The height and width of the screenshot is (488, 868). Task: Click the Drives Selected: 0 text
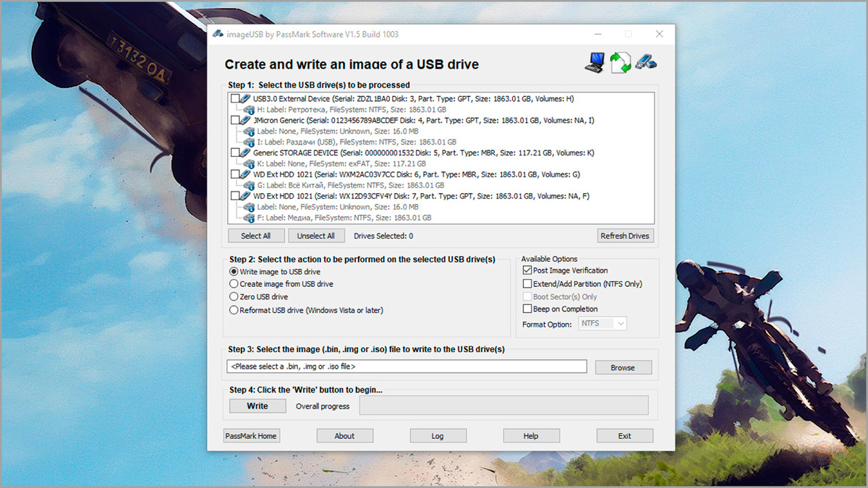[x=383, y=236]
